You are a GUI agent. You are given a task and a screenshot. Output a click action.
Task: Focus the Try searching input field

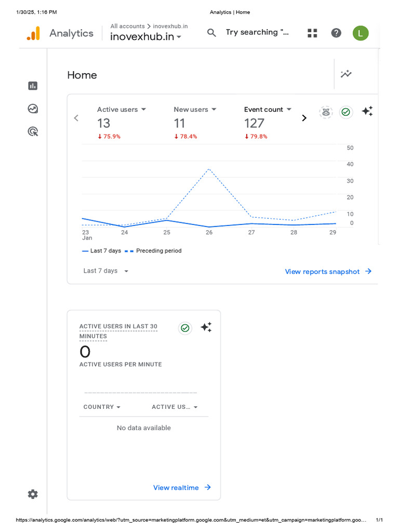257,32
